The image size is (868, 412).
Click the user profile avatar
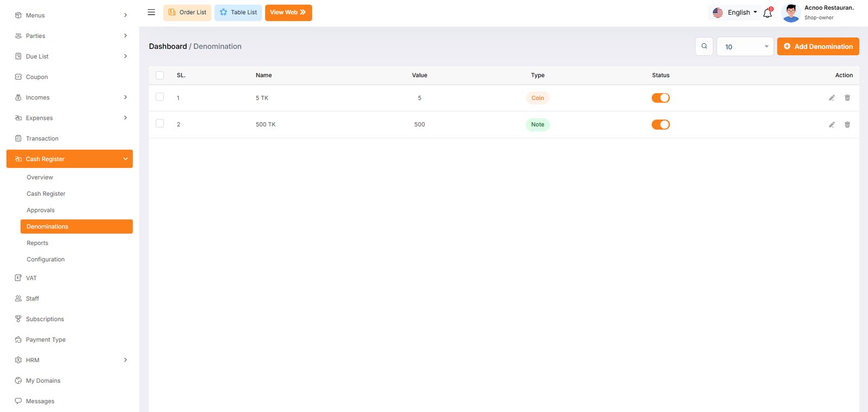791,12
